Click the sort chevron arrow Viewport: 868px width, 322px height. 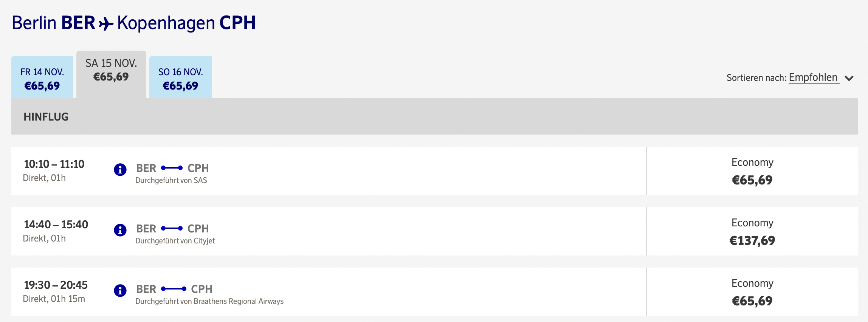click(x=849, y=79)
